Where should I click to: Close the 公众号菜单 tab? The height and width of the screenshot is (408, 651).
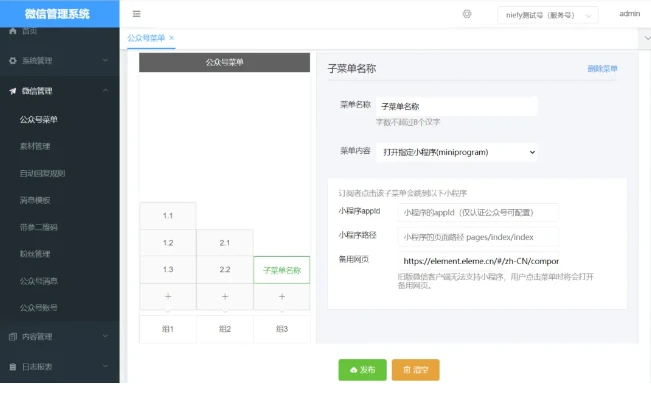pos(171,38)
